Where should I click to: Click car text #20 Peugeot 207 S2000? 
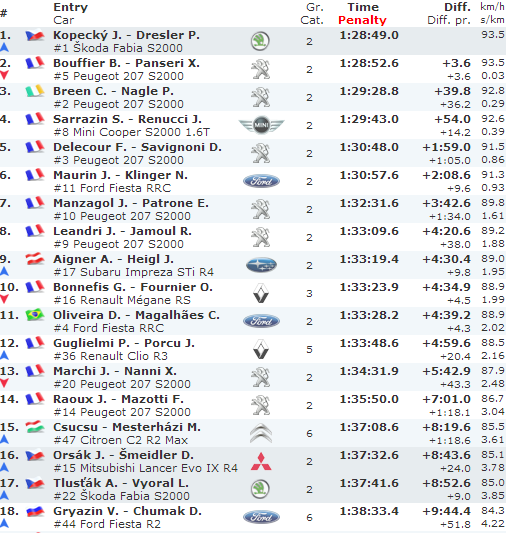click(x=122, y=384)
